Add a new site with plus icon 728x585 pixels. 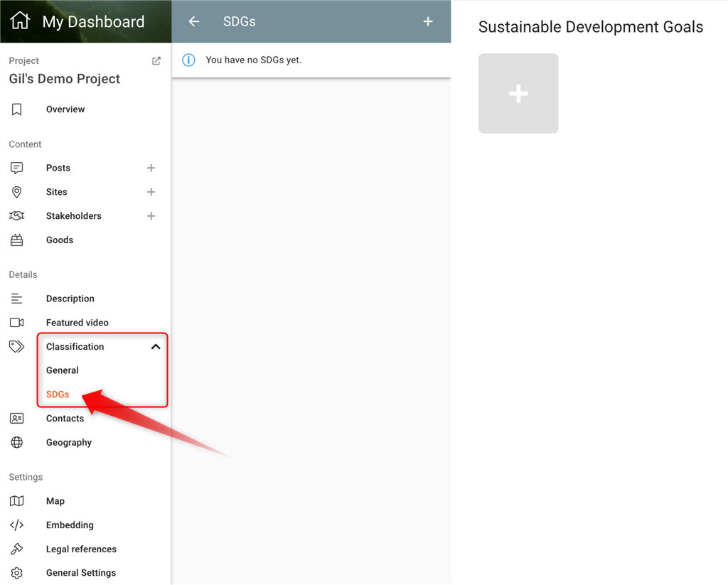point(151,192)
